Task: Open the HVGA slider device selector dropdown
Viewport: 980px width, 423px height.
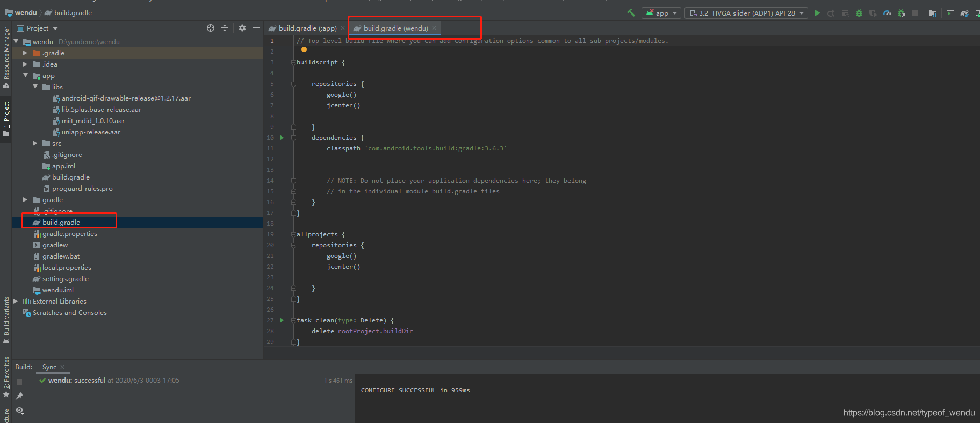Action: coord(746,13)
